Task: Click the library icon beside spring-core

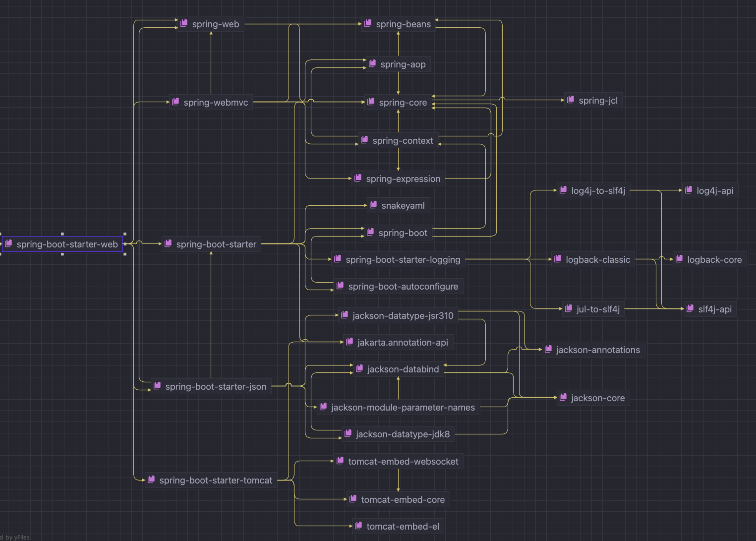Action: tap(371, 102)
